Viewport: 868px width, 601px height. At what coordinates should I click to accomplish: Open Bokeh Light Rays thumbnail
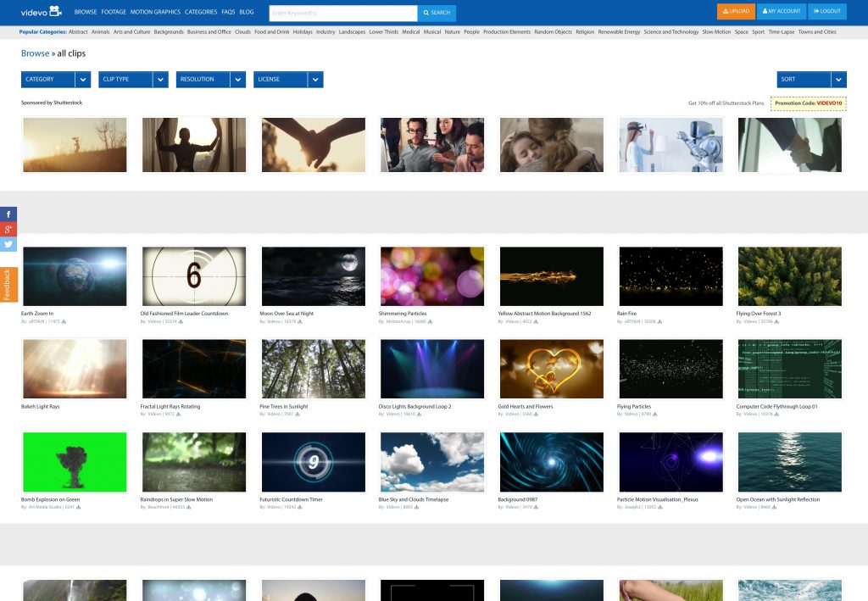[75, 369]
